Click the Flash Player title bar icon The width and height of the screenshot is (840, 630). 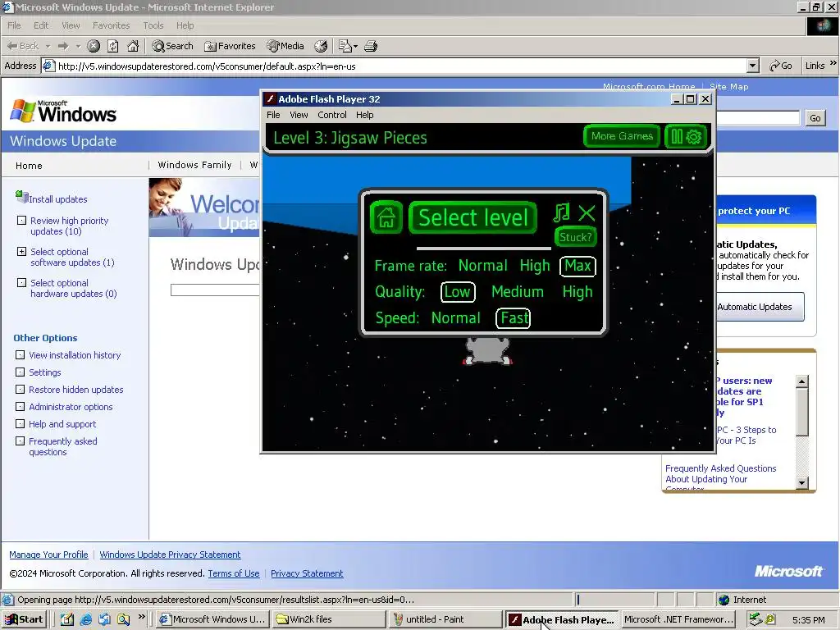(x=271, y=98)
